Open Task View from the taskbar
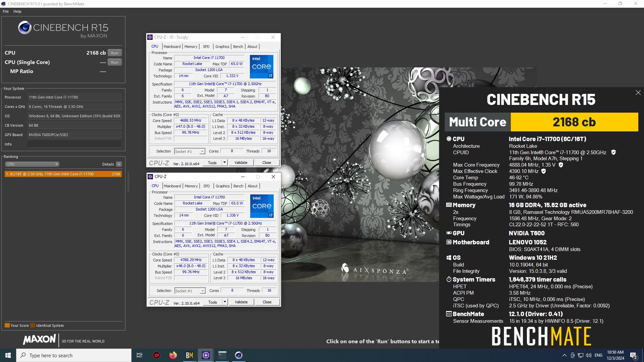This screenshot has height=362, width=644. 140,355
